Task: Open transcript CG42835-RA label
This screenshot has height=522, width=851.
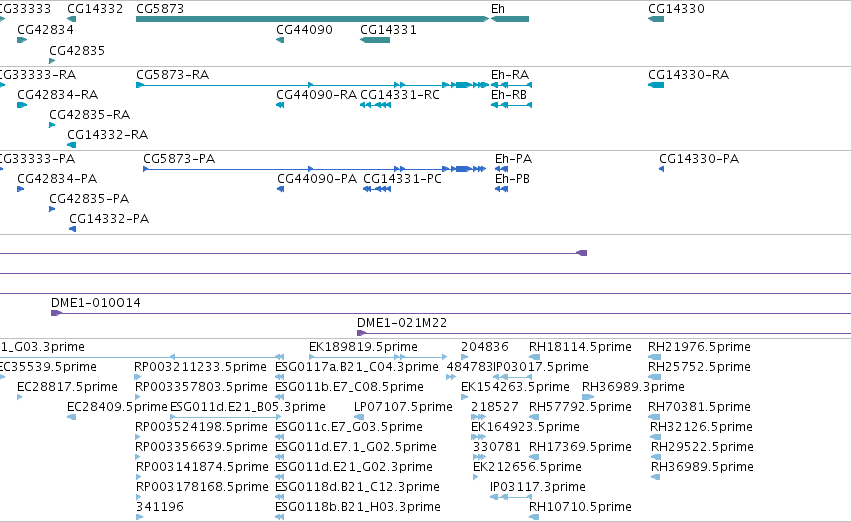Action: (x=90, y=115)
